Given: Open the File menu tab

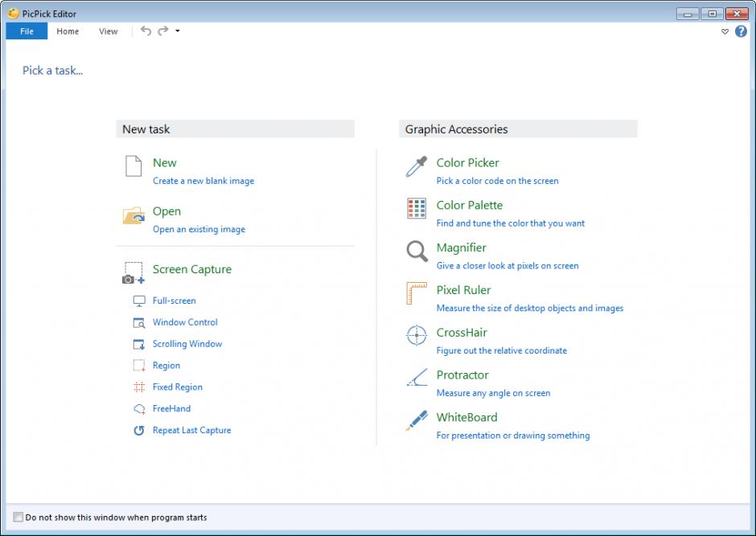Looking at the screenshot, I should coord(27,31).
